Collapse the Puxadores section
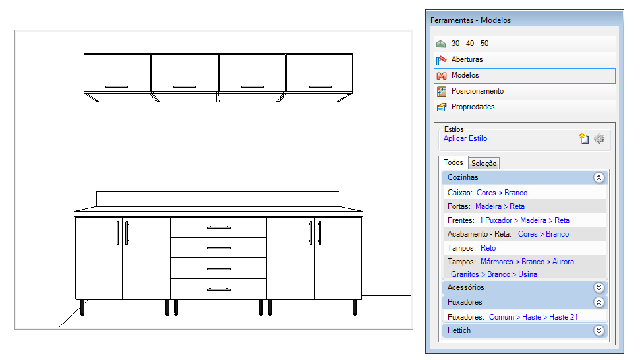 [599, 303]
